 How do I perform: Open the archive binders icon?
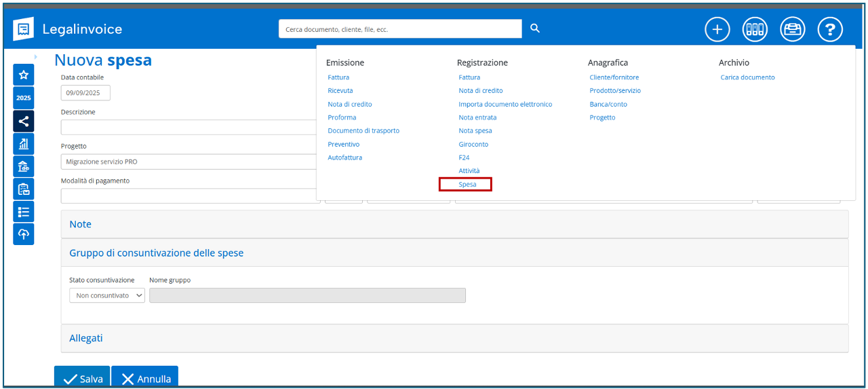(x=754, y=29)
